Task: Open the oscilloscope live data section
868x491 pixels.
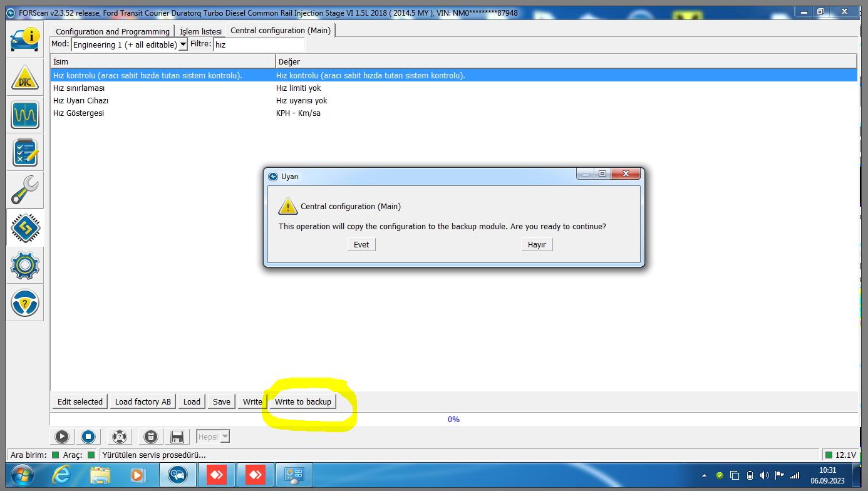Action: click(x=25, y=115)
